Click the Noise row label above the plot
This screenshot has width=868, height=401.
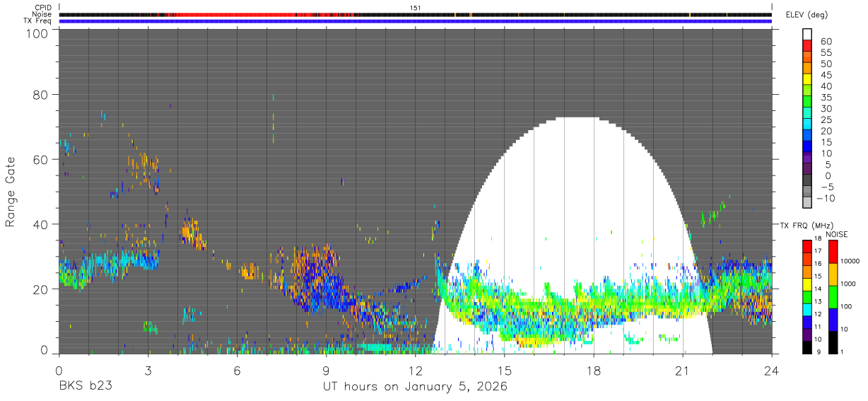[43, 14]
